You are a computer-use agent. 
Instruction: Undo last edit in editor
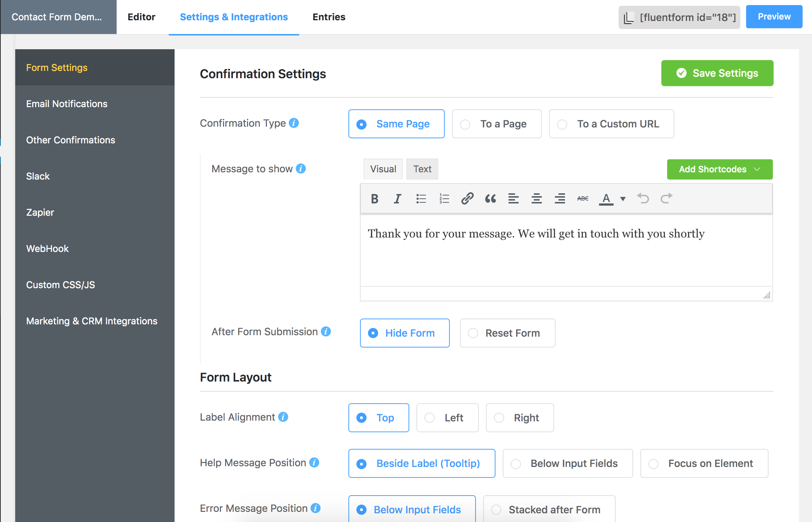click(x=643, y=198)
